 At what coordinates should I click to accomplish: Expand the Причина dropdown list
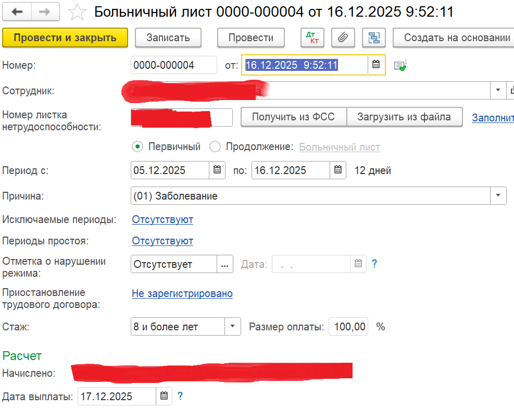[498, 196]
